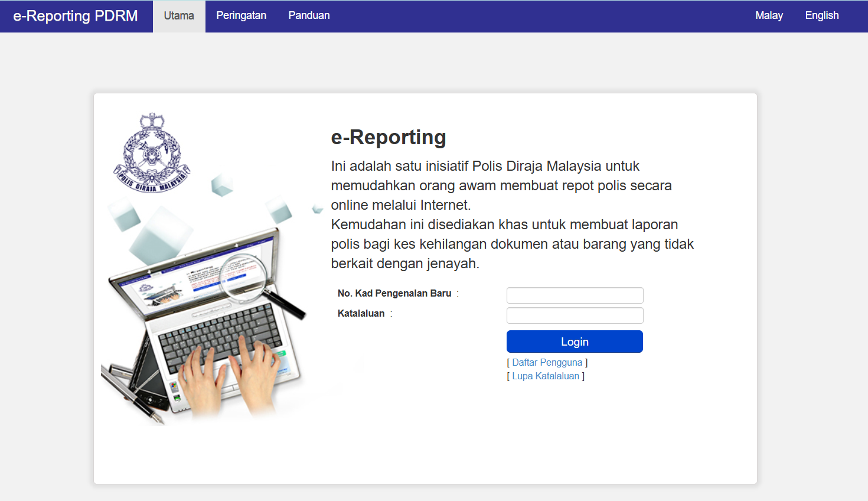Open the Panduan menu item
This screenshot has width=868, height=501.
[x=309, y=16]
